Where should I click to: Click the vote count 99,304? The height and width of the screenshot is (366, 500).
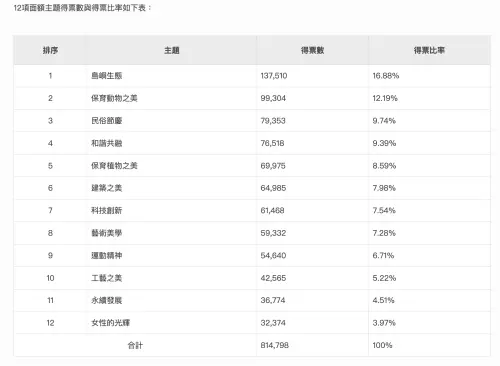point(273,98)
